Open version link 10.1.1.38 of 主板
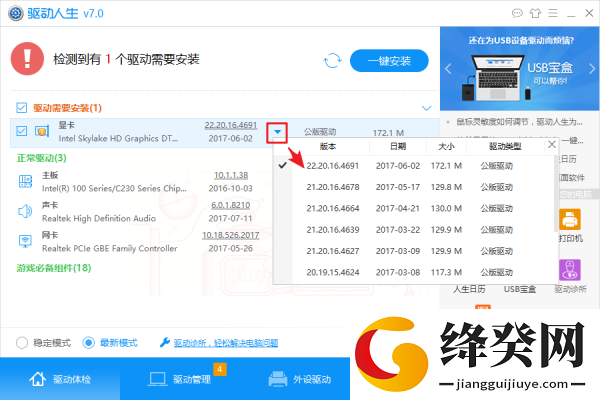The image size is (600, 400). pyautogui.click(x=231, y=175)
